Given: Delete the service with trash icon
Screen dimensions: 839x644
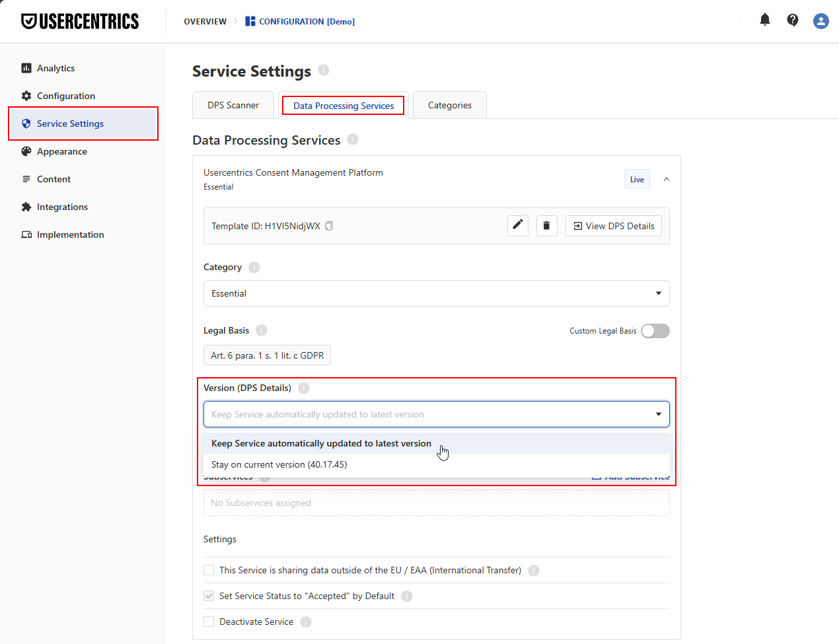Looking at the screenshot, I should 547,225.
